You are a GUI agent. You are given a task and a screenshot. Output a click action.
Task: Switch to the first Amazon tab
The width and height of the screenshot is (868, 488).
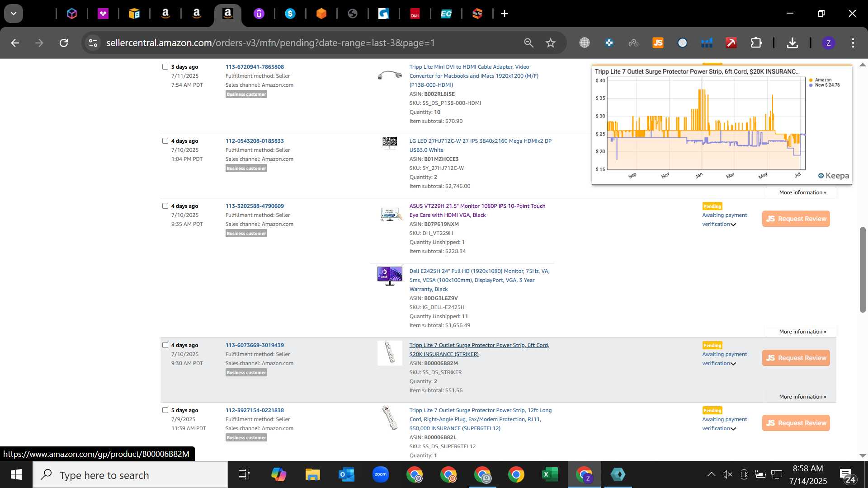point(165,14)
